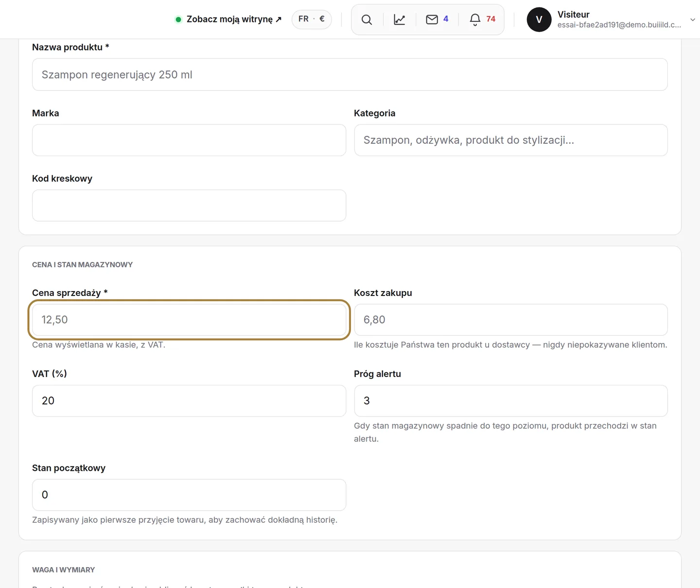Click the black V user avatar
This screenshot has width=700, height=588.
tap(539, 19)
